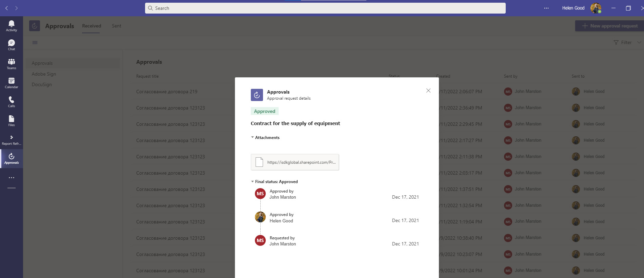Viewport: 644px width, 278px height.
Task: Click New approval request button
Action: (609, 26)
